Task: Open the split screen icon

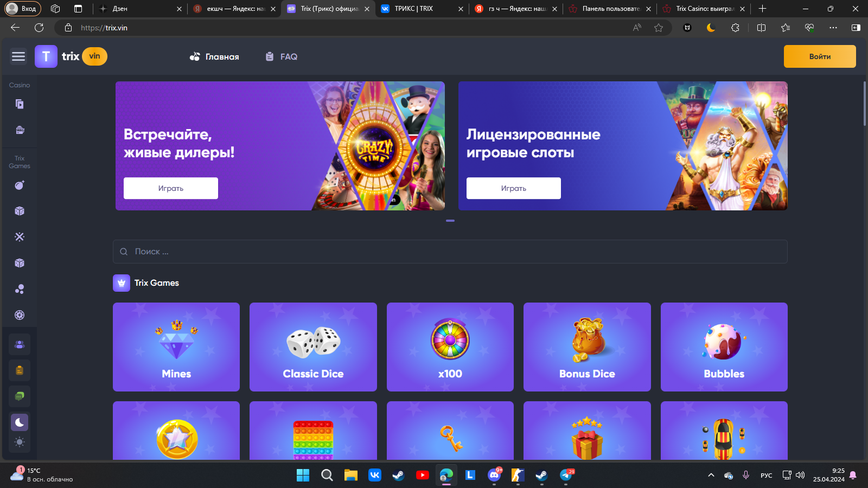Action: [x=761, y=28]
